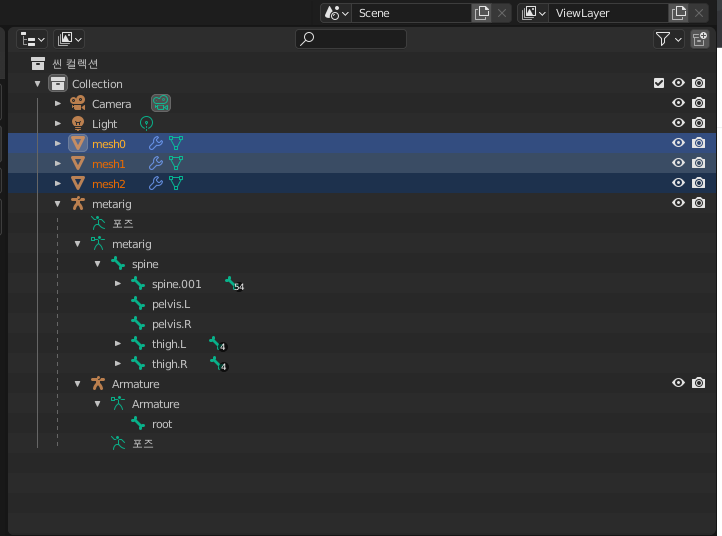Click the mesh1 object icon

click(x=78, y=163)
